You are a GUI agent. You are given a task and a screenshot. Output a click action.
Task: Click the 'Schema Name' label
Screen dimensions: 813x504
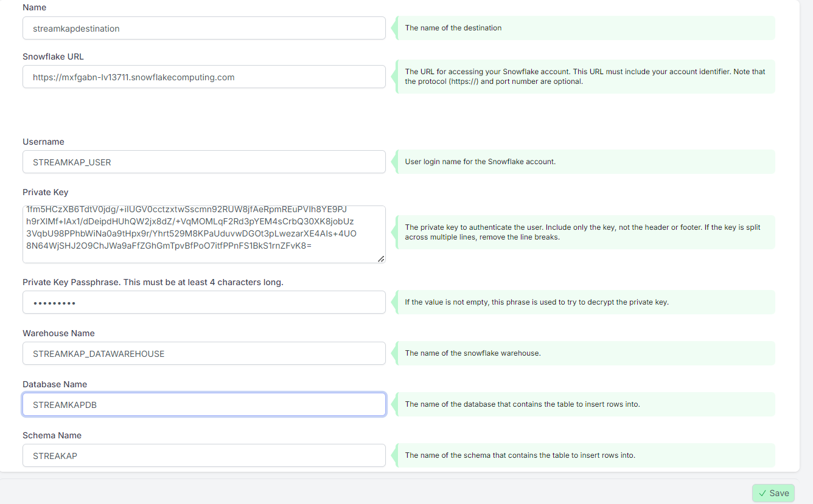[52, 435]
